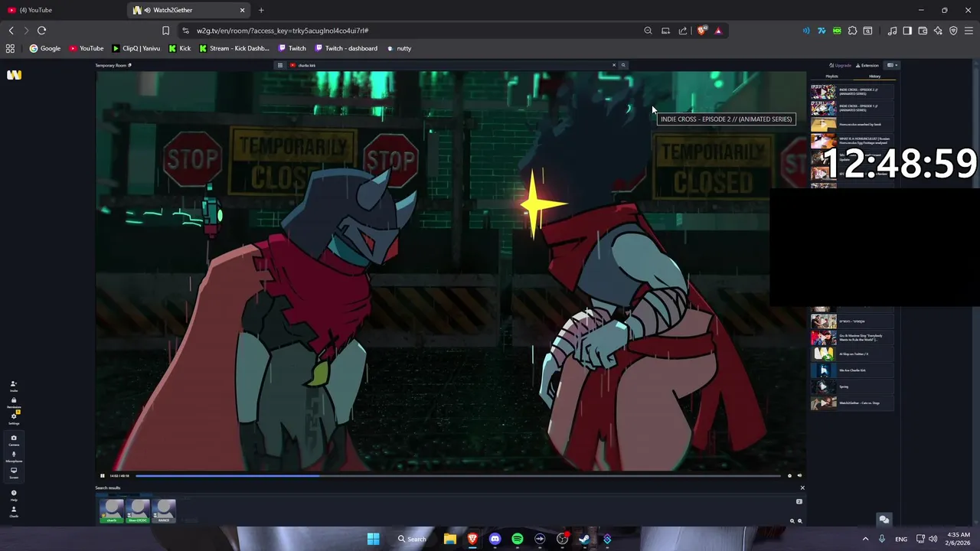Open Spotify from the taskbar
980x551 pixels.
[517, 539]
